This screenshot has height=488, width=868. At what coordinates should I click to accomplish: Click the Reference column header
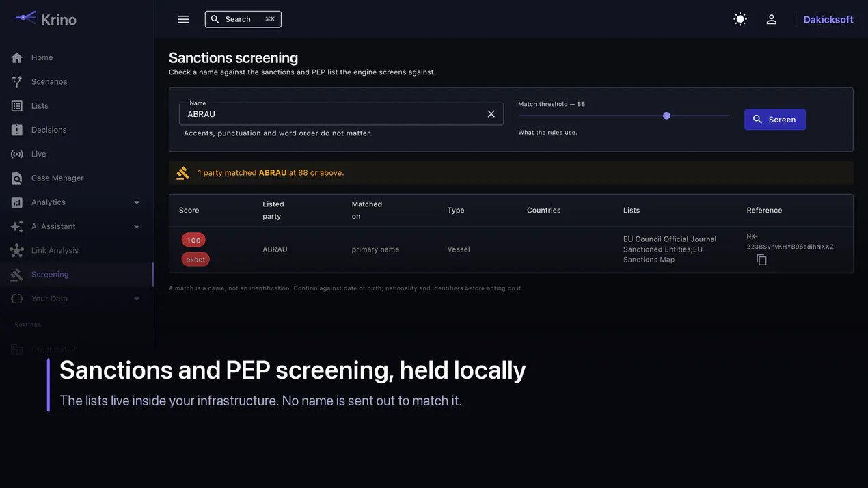point(764,211)
